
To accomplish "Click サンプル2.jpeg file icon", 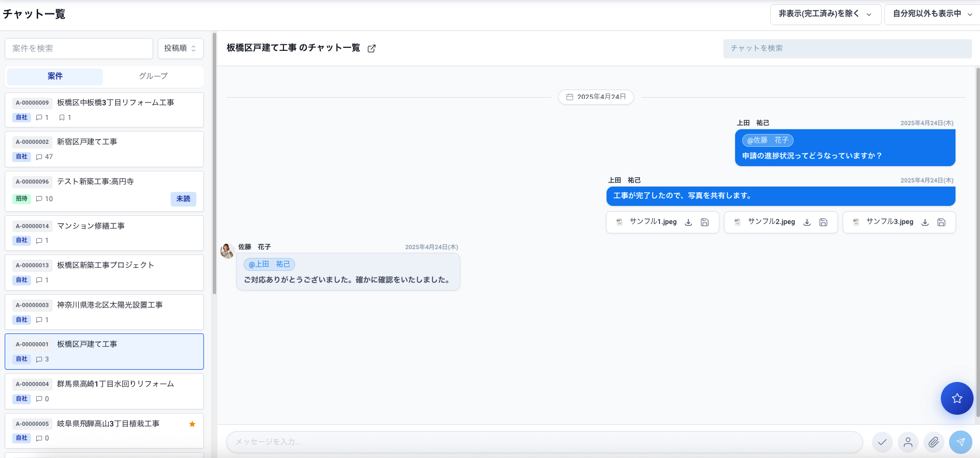I will click(x=737, y=222).
